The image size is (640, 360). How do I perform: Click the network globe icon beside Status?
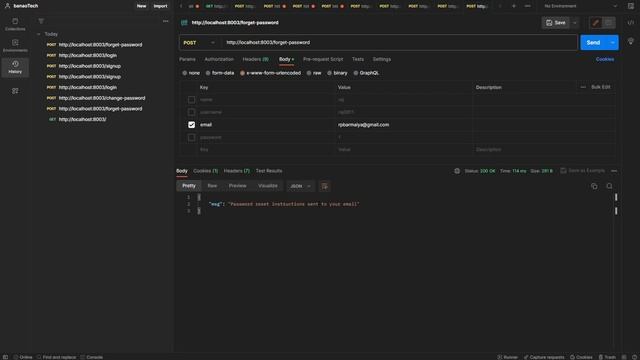[x=457, y=171]
